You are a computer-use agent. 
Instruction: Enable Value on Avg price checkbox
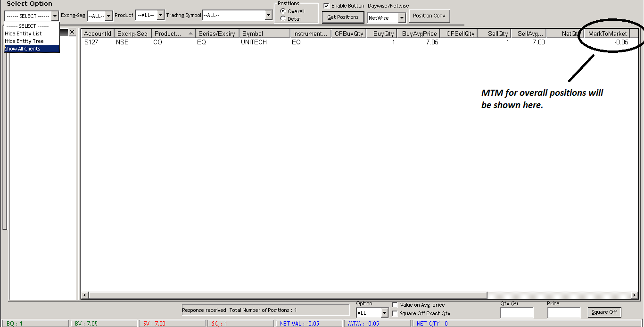(x=395, y=305)
